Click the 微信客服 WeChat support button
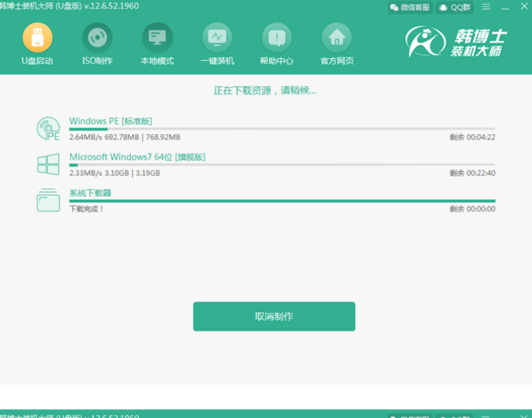The image size is (532, 418). tap(410, 7)
